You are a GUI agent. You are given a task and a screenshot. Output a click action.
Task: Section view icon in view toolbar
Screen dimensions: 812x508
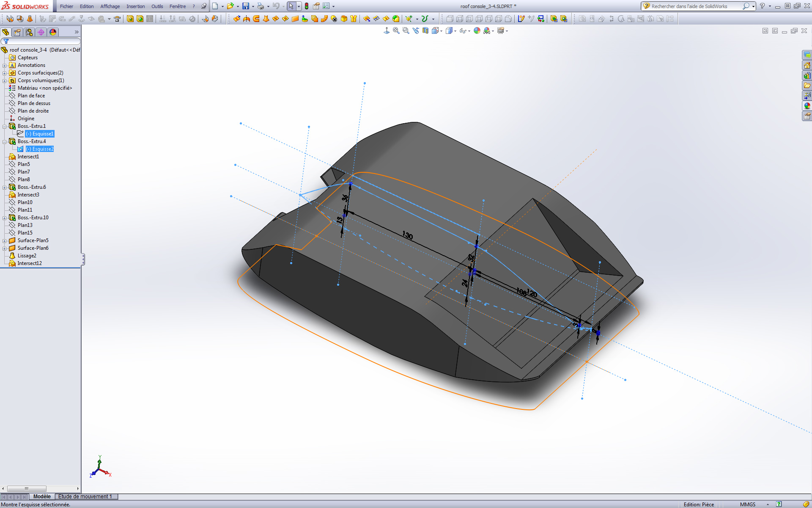pyautogui.click(x=425, y=30)
